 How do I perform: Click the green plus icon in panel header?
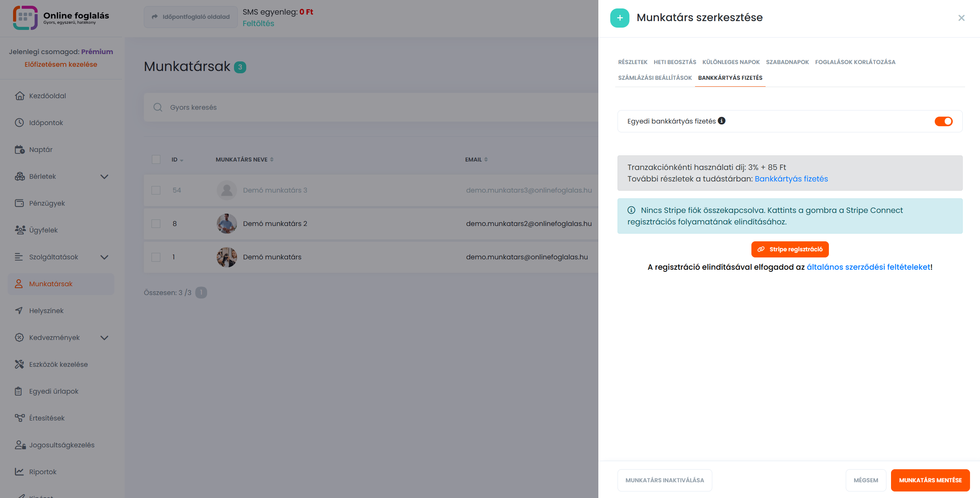point(619,18)
